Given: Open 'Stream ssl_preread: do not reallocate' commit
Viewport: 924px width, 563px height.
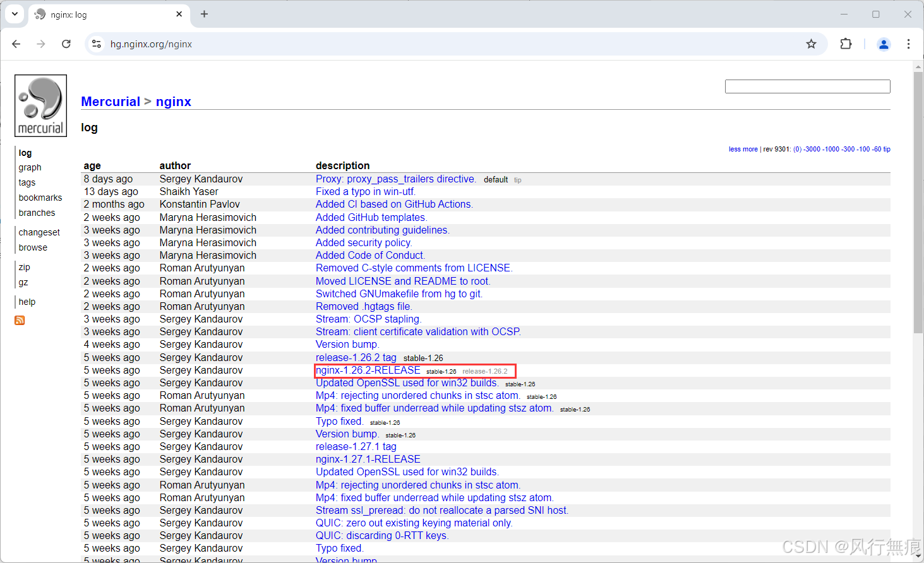Looking at the screenshot, I should point(442,511).
